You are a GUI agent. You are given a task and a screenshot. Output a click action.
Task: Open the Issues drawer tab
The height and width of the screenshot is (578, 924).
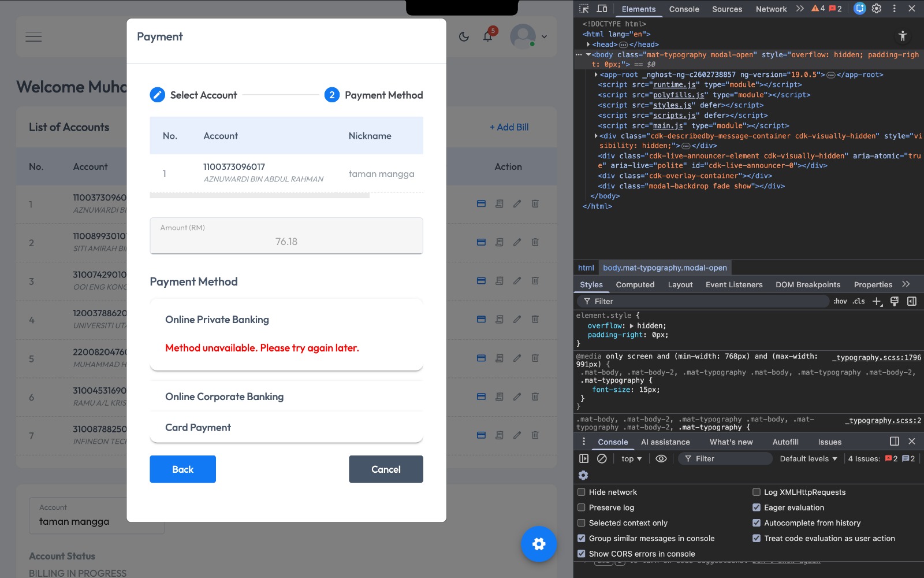tap(829, 442)
